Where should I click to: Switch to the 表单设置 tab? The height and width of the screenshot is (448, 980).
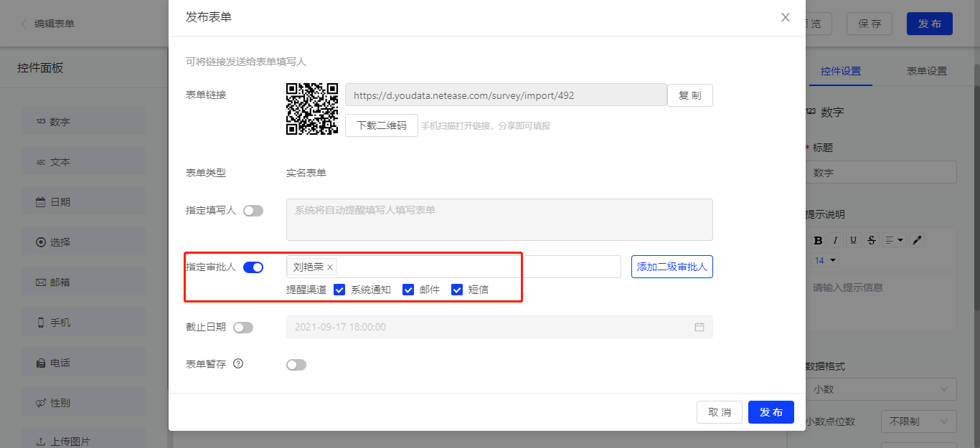pos(926,71)
